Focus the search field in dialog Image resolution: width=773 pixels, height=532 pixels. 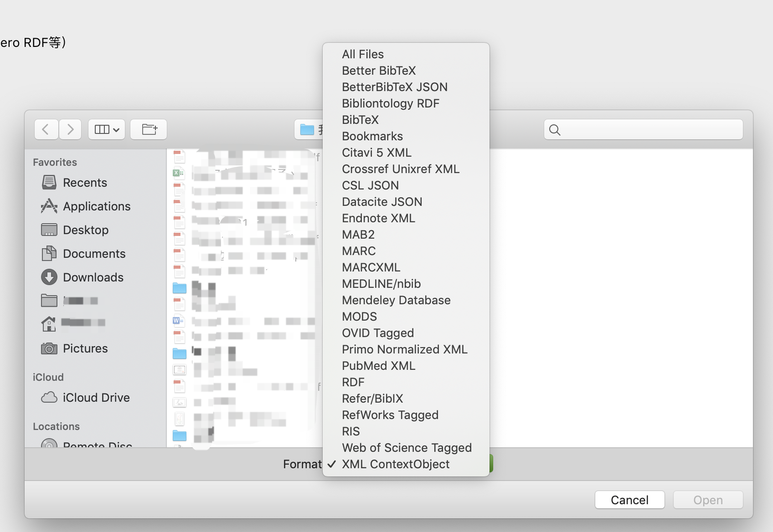pyautogui.click(x=643, y=129)
